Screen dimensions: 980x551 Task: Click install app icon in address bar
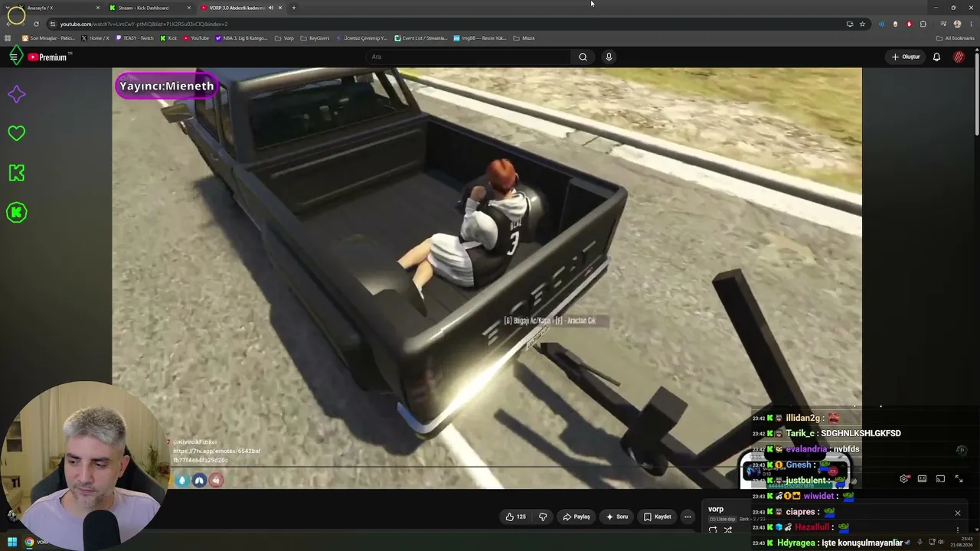(x=850, y=24)
